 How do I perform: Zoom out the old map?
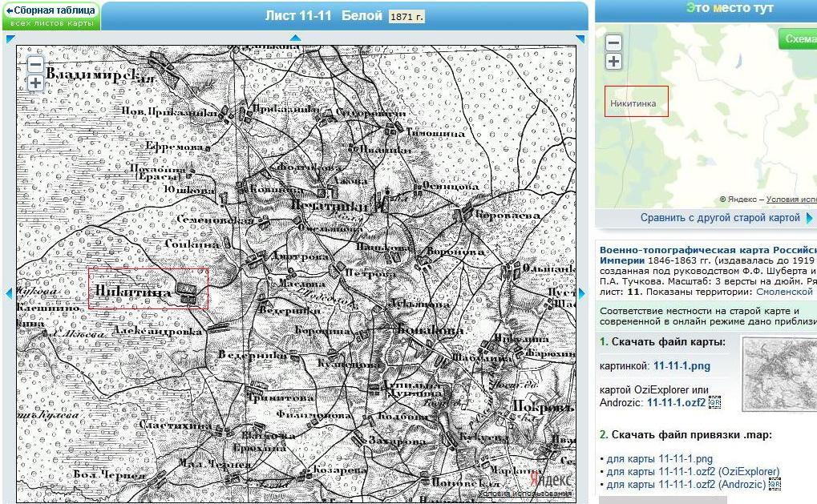click(x=35, y=65)
